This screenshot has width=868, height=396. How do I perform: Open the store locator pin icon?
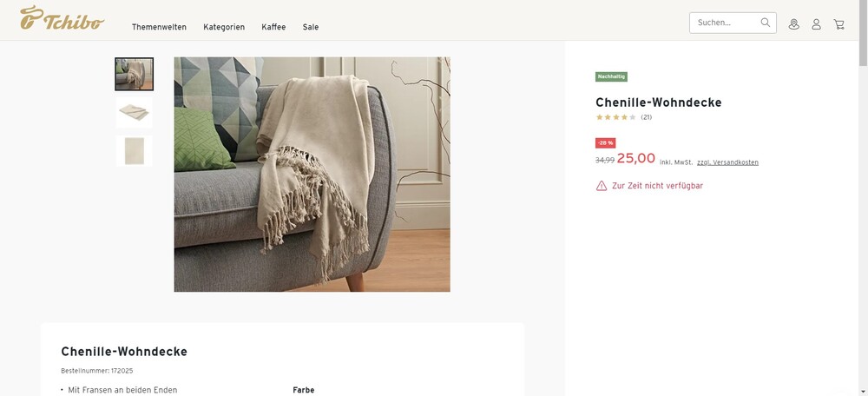pyautogui.click(x=794, y=23)
